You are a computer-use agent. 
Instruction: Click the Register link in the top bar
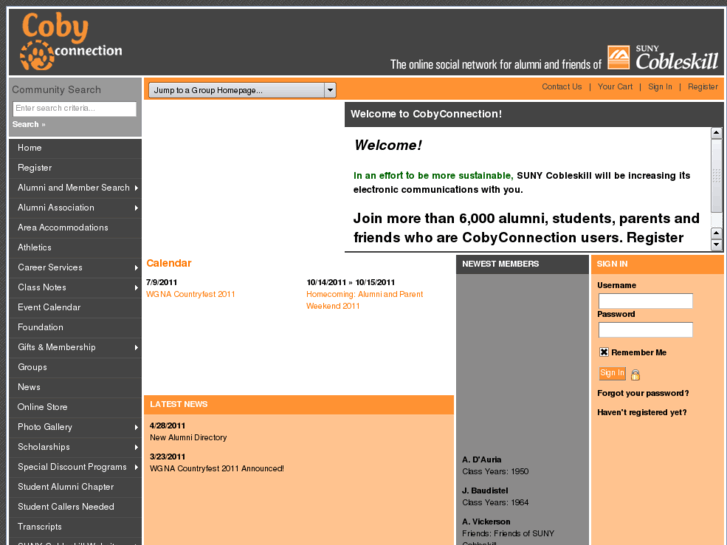coord(702,87)
